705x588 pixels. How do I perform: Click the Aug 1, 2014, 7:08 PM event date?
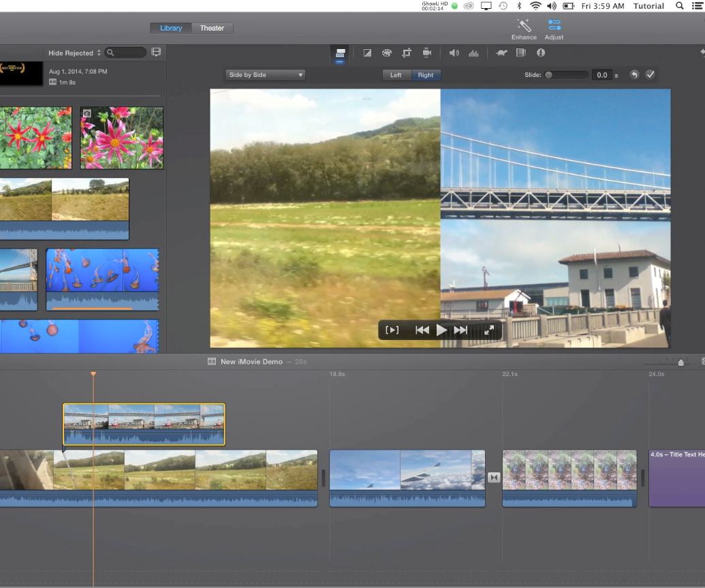point(78,72)
